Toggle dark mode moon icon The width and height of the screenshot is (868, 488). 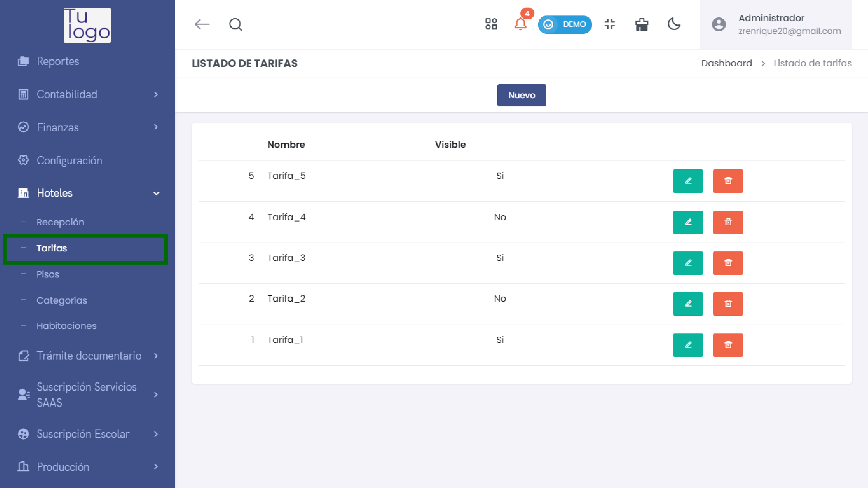coord(674,24)
